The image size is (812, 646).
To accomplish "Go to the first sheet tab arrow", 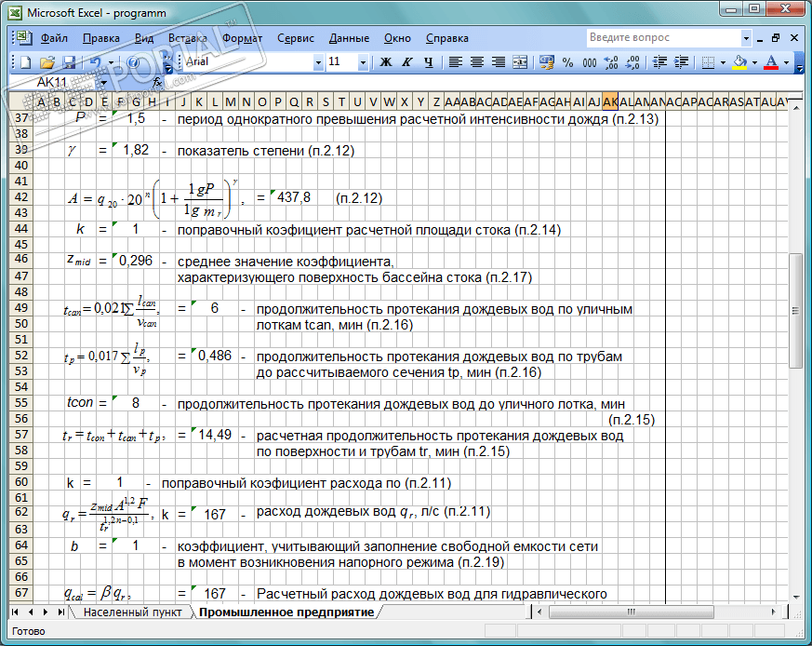I will coord(15,612).
